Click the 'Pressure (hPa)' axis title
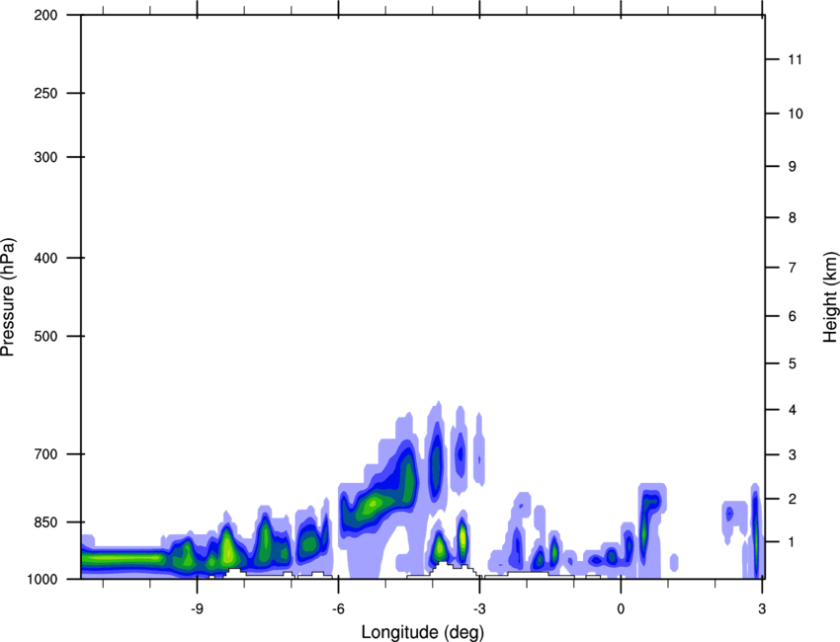The height and width of the screenshot is (642, 840). coord(8,297)
